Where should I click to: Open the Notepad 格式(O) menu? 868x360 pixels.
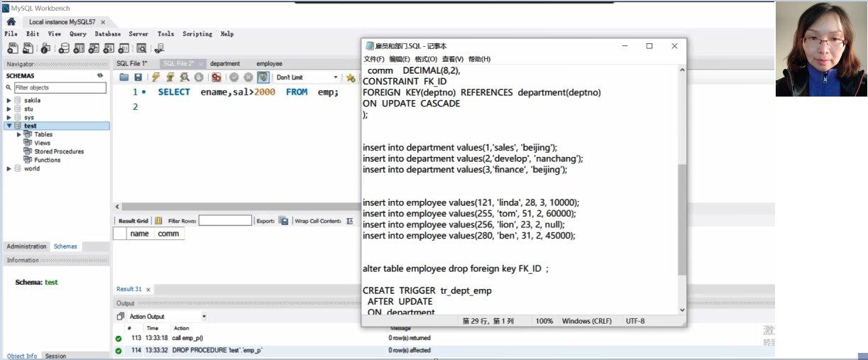click(426, 59)
